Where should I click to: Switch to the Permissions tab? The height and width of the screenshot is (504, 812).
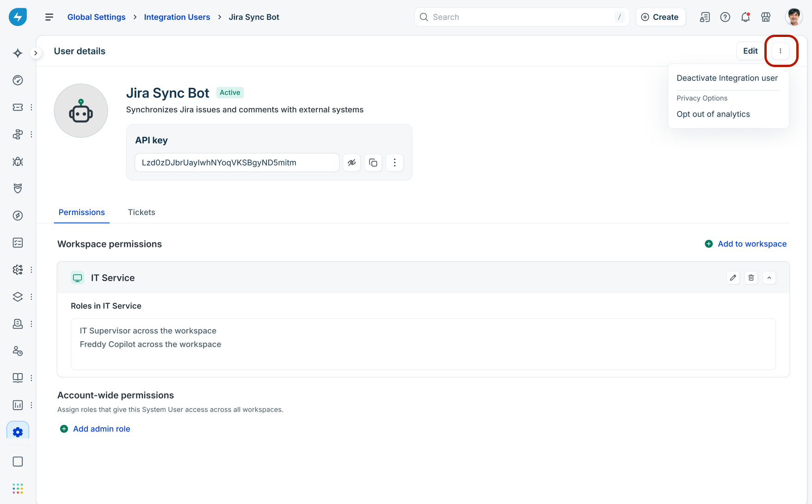82,212
